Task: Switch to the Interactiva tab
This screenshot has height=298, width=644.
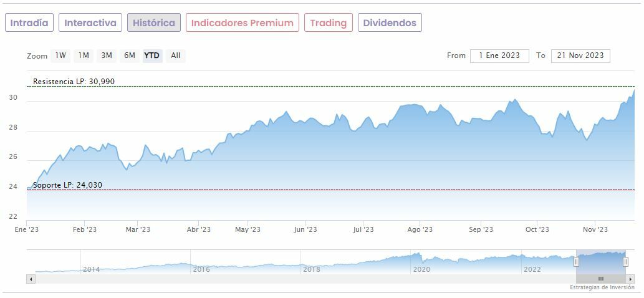Action: pos(90,23)
